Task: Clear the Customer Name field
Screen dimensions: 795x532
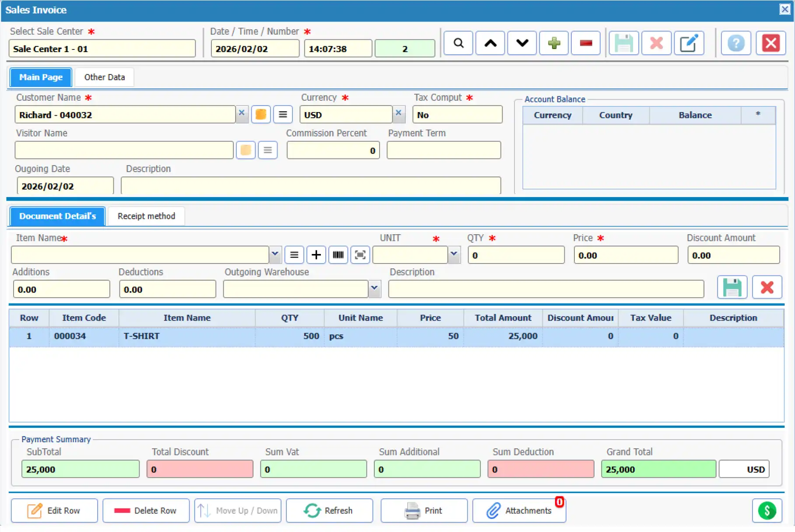Action: pyautogui.click(x=242, y=113)
